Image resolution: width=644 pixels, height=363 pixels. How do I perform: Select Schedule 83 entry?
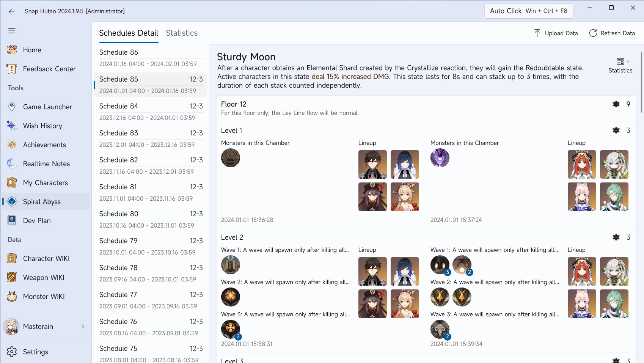point(151,138)
